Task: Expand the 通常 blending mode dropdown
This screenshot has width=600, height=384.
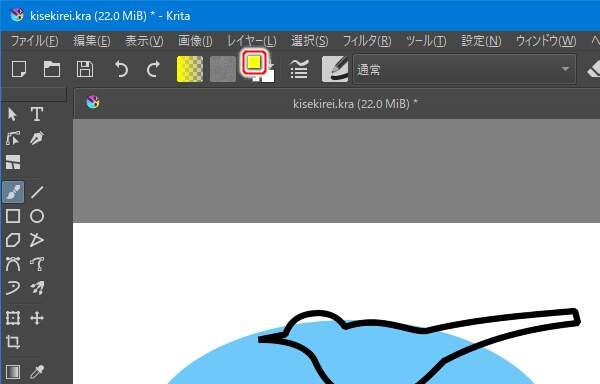Action: click(464, 69)
